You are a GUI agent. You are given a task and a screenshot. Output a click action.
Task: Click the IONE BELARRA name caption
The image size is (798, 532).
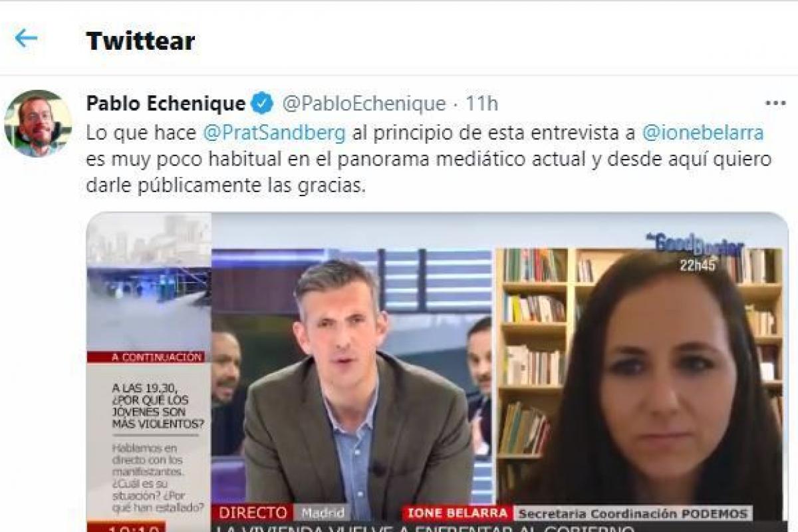tap(456, 513)
